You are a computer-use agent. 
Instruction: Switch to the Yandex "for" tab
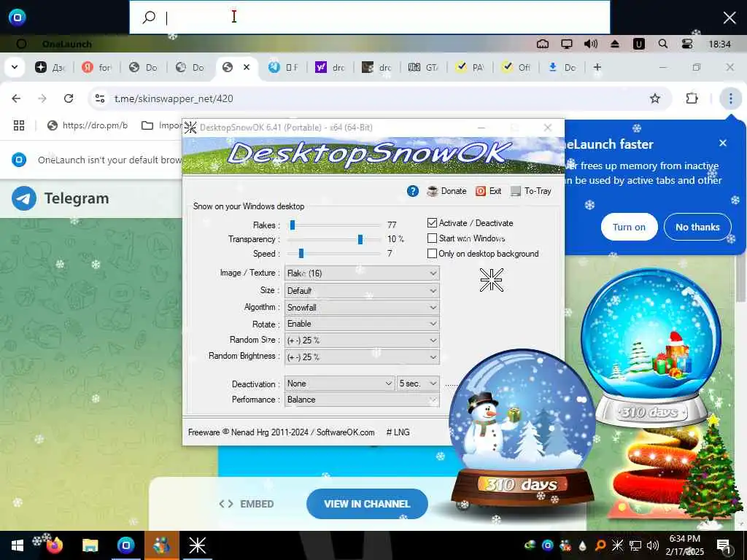coord(96,68)
